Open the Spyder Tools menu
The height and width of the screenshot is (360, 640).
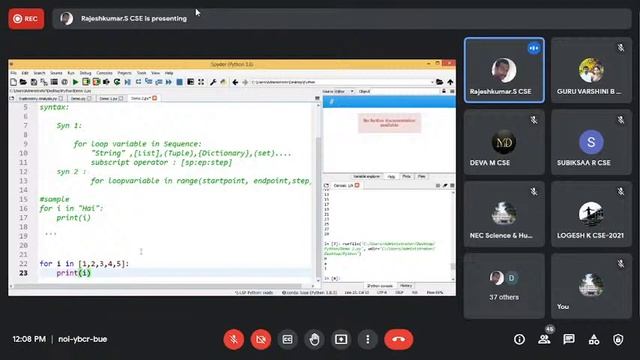point(141,73)
